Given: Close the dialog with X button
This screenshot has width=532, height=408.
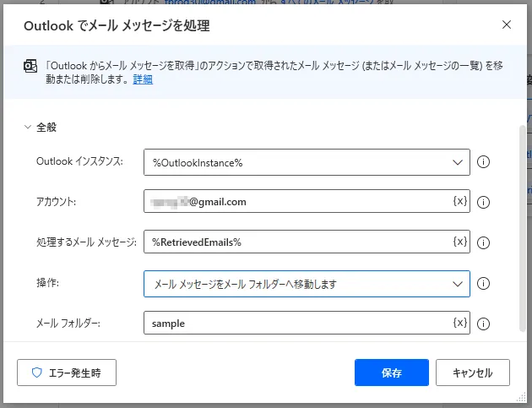Looking at the screenshot, I should [506, 24].
